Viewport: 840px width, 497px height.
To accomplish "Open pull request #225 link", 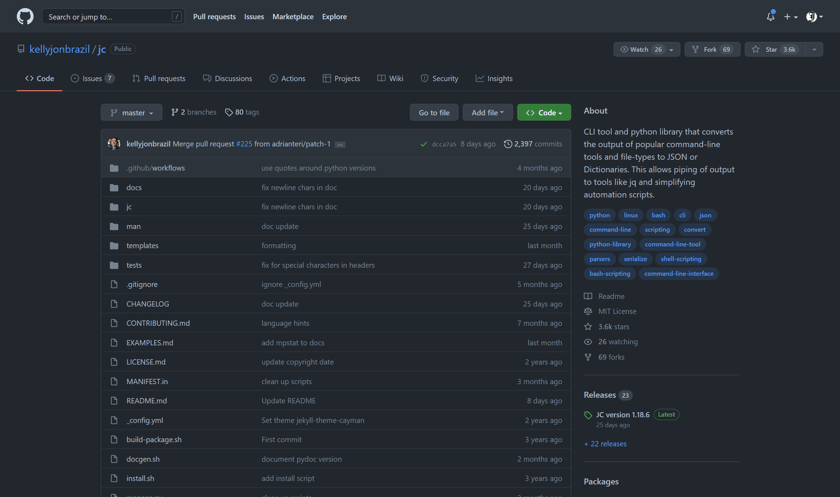I will coord(244,144).
